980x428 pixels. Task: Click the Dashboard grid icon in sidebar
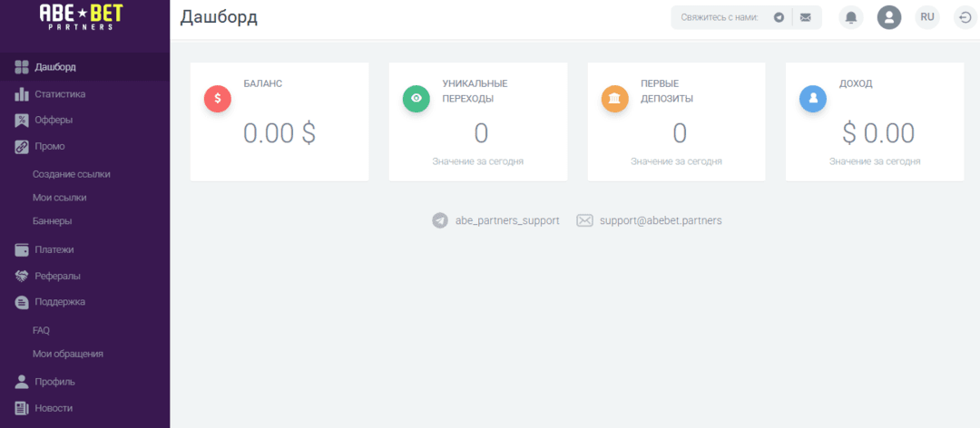[22, 67]
